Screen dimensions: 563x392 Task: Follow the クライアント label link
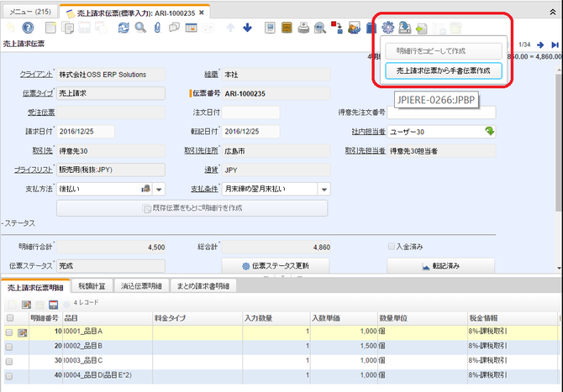(x=36, y=74)
